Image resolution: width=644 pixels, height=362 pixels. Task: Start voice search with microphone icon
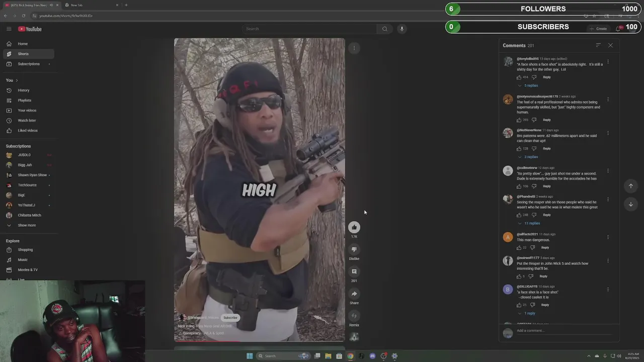point(401,29)
